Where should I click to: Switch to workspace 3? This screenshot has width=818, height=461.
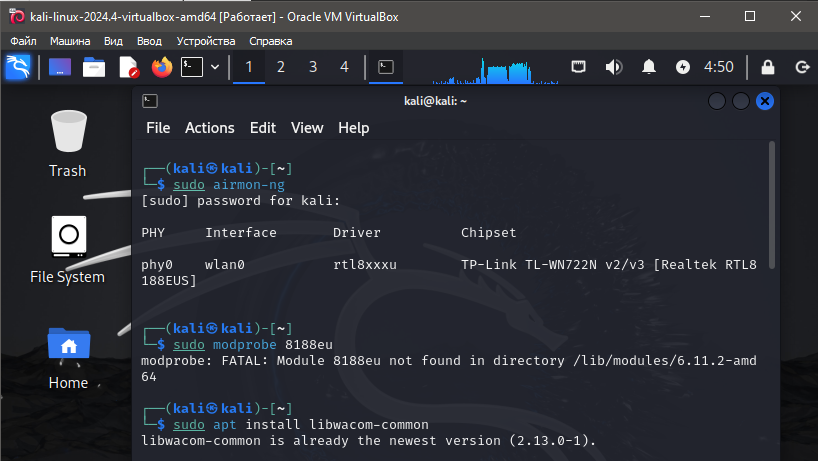pyautogui.click(x=313, y=67)
